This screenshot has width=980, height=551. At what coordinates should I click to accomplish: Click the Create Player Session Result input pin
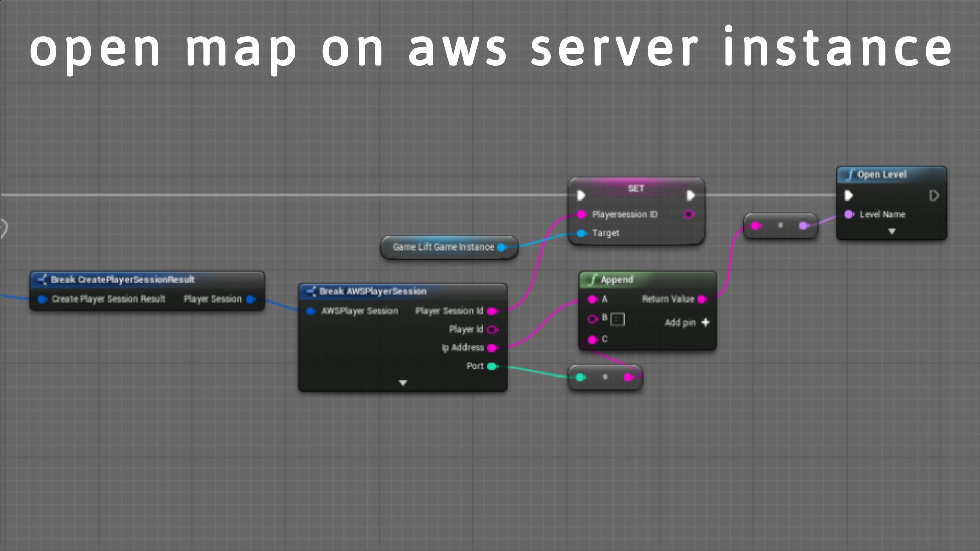click(x=42, y=299)
